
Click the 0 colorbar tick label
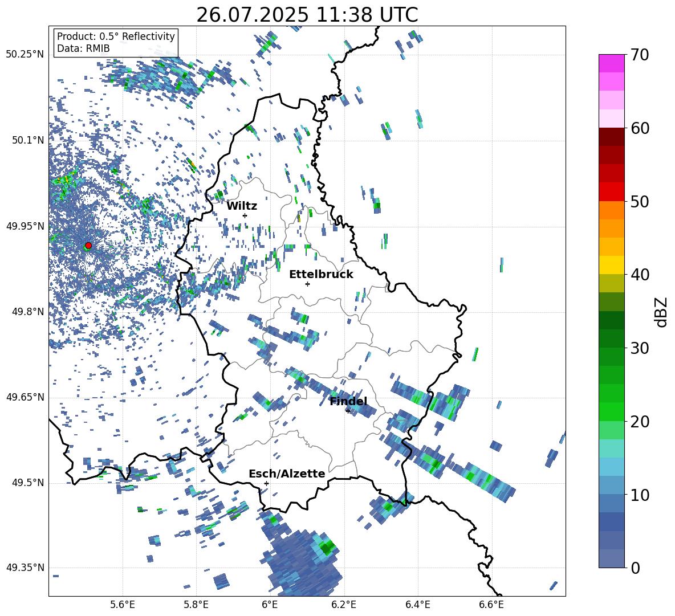(636, 568)
